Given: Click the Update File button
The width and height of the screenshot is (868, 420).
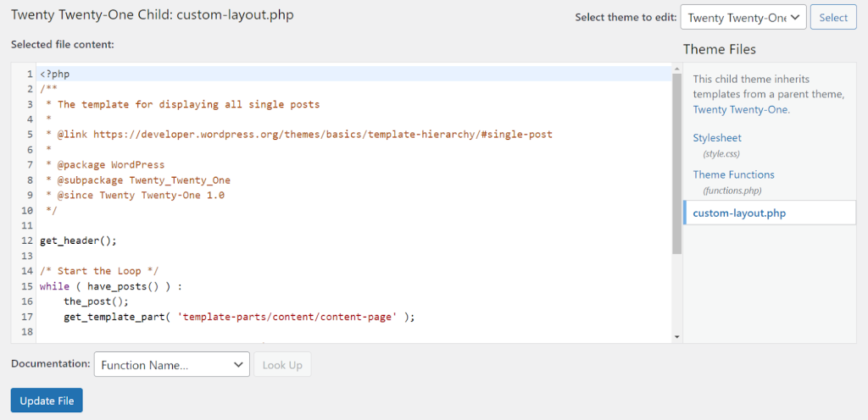Looking at the screenshot, I should pos(47,401).
